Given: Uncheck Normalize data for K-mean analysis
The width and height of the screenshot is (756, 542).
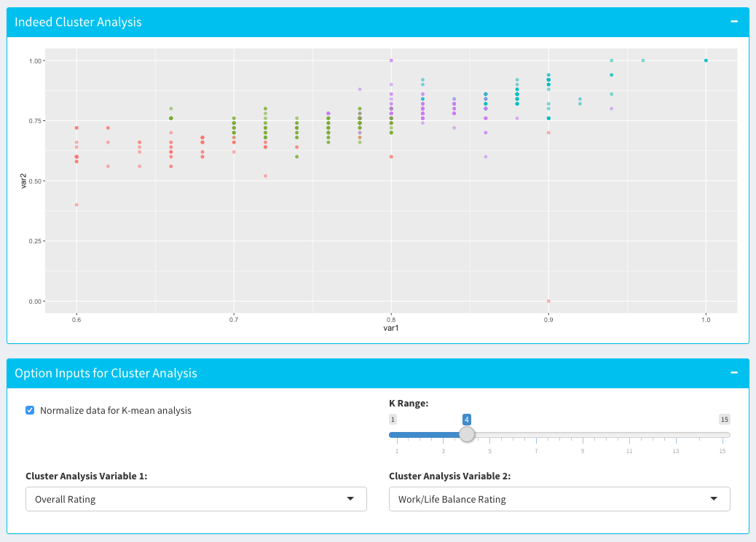Looking at the screenshot, I should point(30,410).
